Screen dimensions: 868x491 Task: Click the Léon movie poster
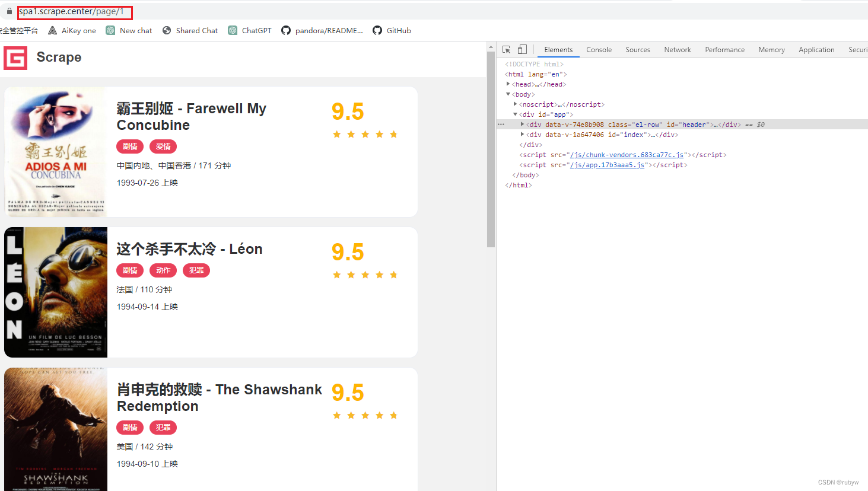pos(56,292)
